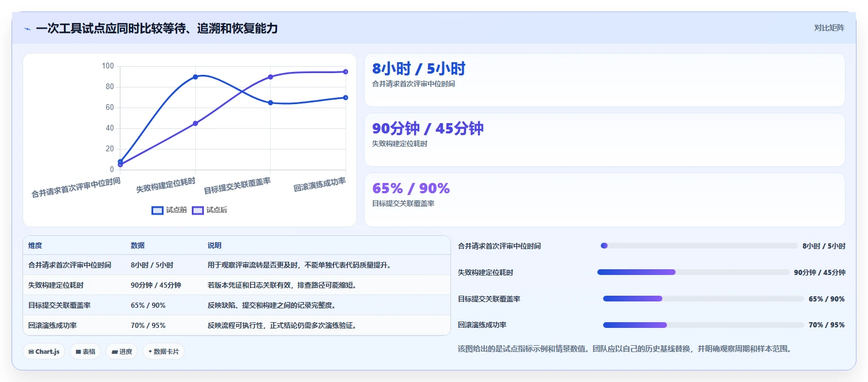Click the 试点后 point at 回滚演练成功率
Image resolution: width=868 pixels, height=382 pixels.
[346, 71]
